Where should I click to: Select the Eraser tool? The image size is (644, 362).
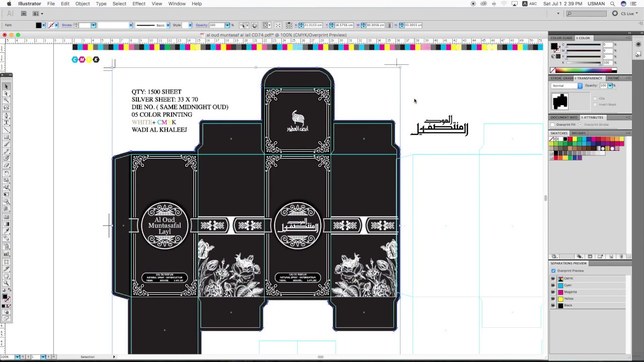tap(7, 165)
